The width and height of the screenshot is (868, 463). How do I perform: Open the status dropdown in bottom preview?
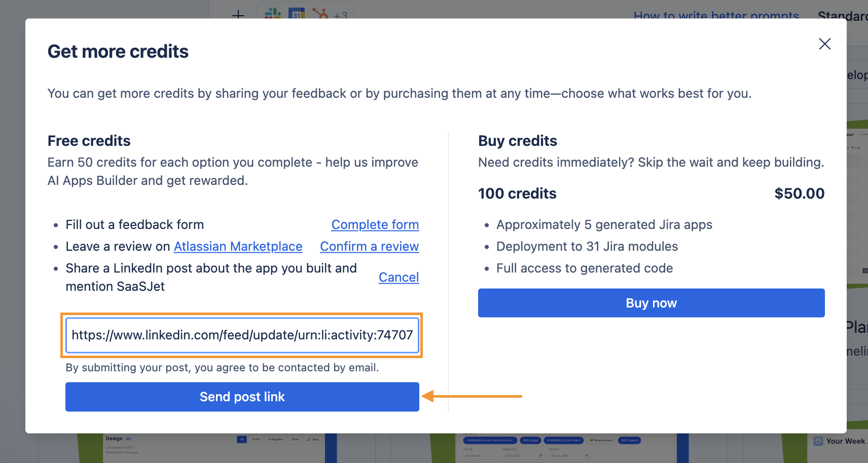click(x=481, y=456)
